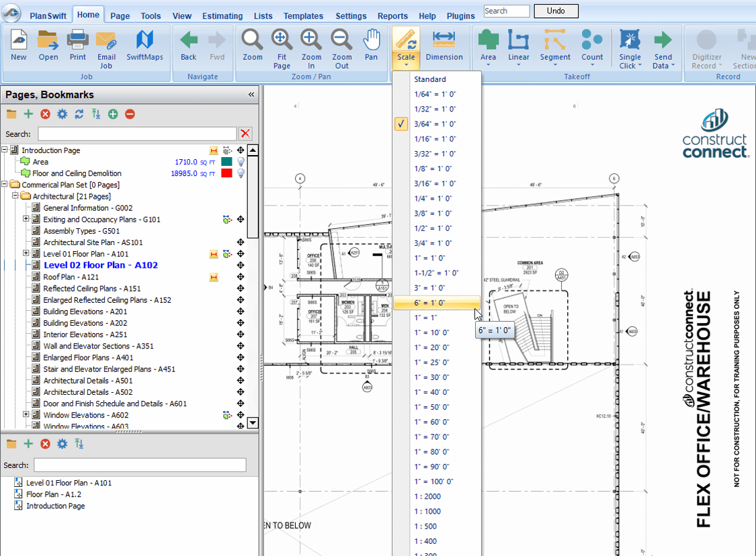Click the sort arrows icon in the bookmarks toolbar

point(79,444)
